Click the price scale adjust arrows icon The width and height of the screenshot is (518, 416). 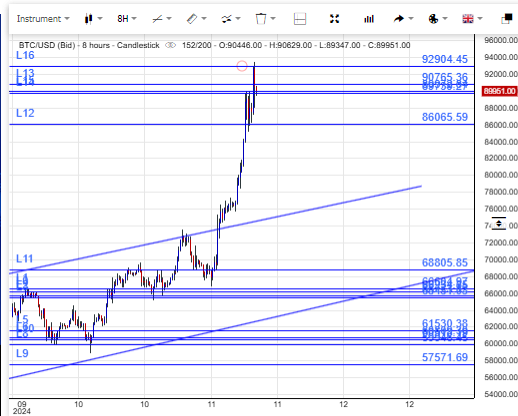(x=499, y=224)
